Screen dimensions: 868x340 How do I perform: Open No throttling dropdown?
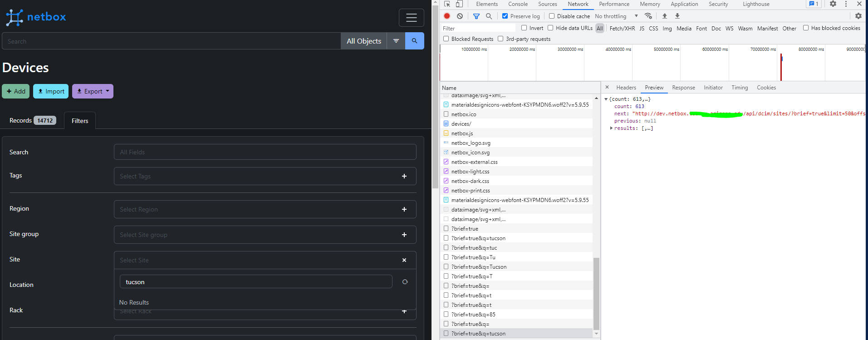(616, 16)
